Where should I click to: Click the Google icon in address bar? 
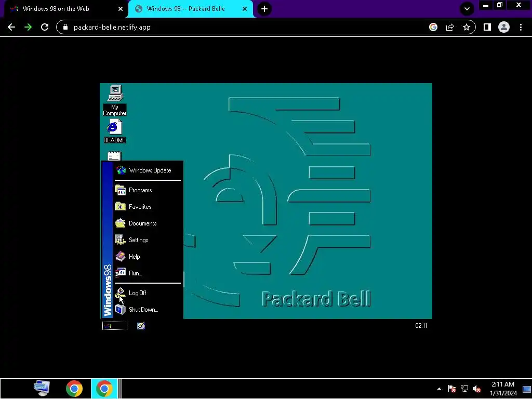433,27
